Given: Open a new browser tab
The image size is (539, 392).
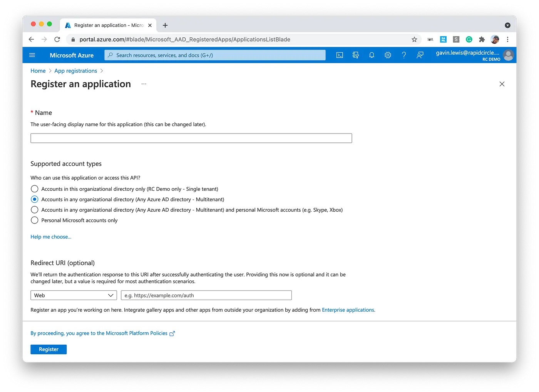Looking at the screenshot, I should pyautogui.click(x=165, y=25).
